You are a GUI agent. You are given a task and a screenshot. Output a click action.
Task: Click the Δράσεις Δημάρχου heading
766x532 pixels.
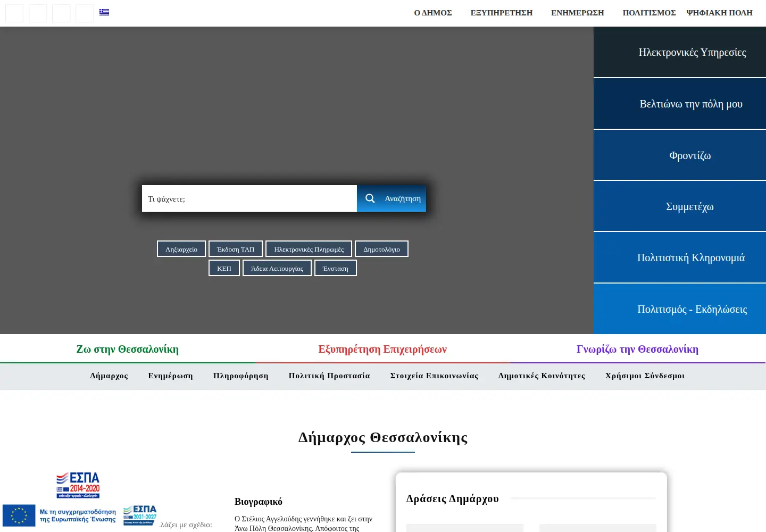coord(453,498)
